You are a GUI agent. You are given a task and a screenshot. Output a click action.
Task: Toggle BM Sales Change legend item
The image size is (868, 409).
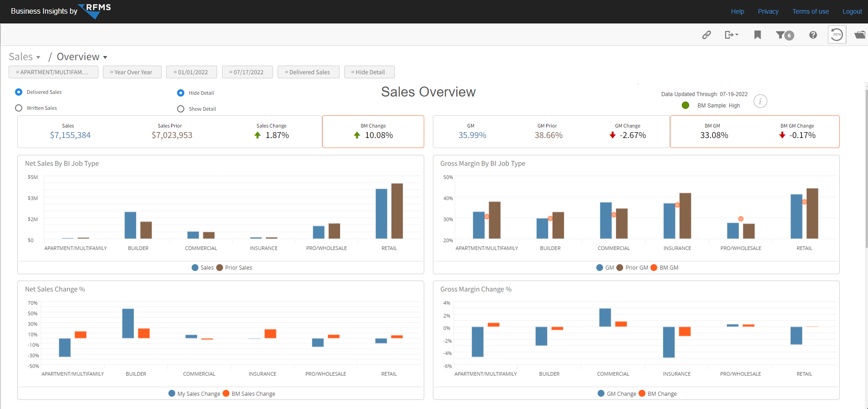click(249, 394)
